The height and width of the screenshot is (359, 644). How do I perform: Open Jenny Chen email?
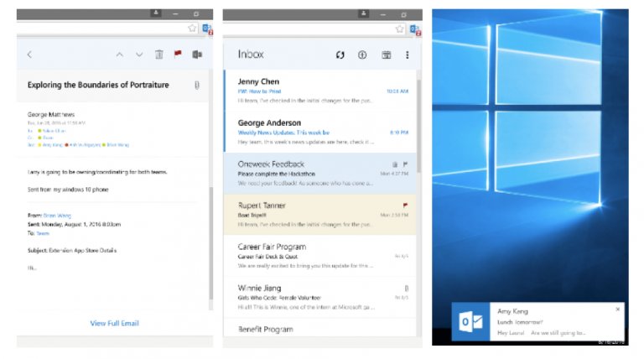click(x=320, y=91)
